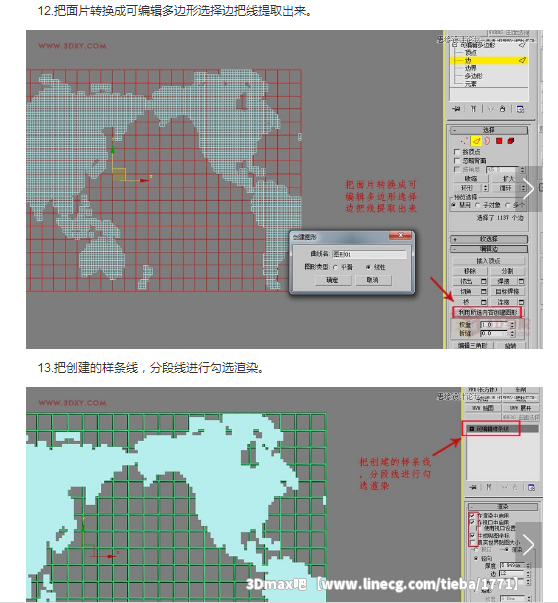Viewport: 558px width, 603px height.
Task: Toggle the 真实世界贴图大小 checkbox
Action: tap(472, 542)
